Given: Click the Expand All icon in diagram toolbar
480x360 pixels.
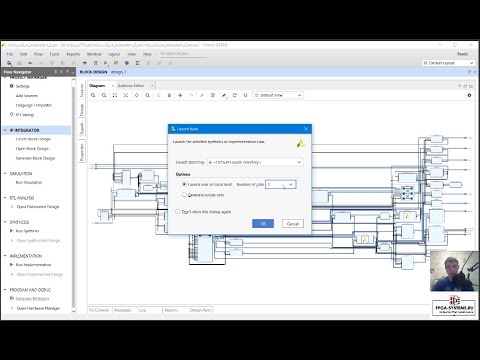Looking at the screenshot, I should click(169, 95).
